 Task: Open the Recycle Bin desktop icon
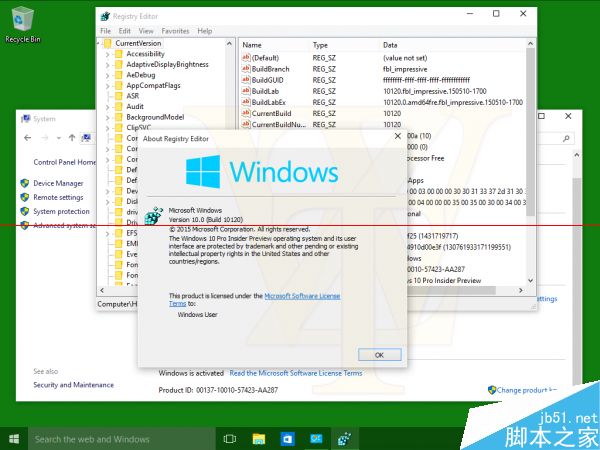click(x=23, y=23)
